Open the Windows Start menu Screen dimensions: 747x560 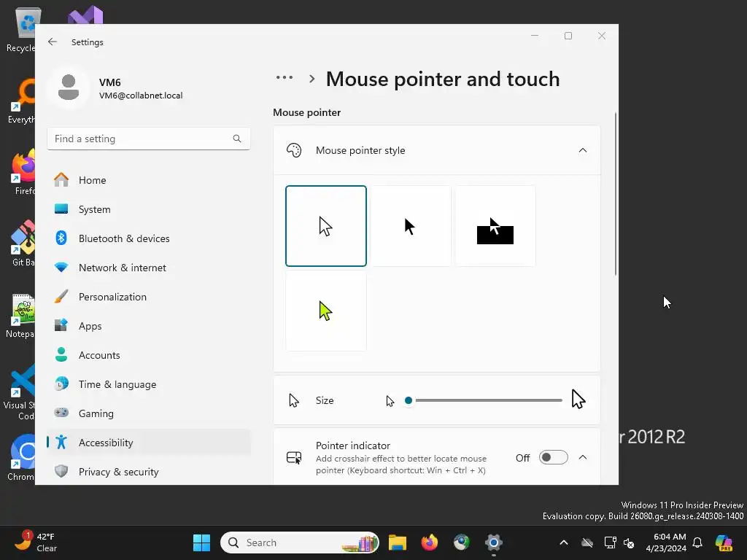tap(201, 542)
